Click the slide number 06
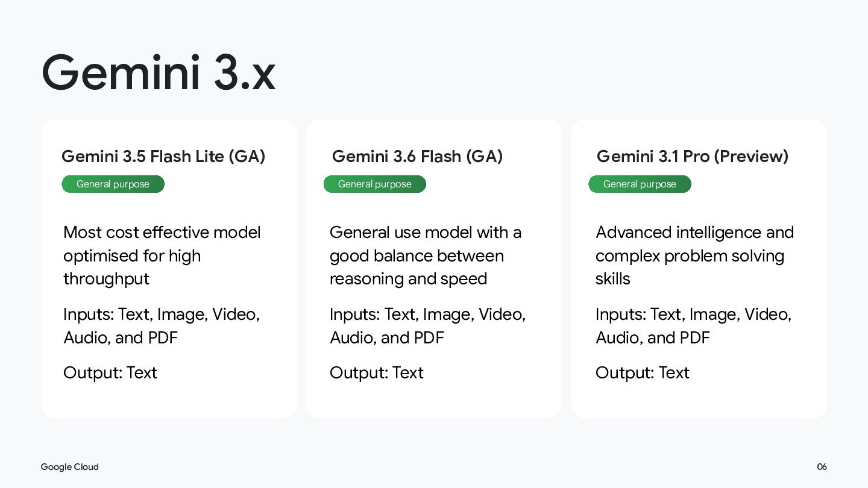The height and width of the screenshot is (488, 868). click(x=822, y=467)
